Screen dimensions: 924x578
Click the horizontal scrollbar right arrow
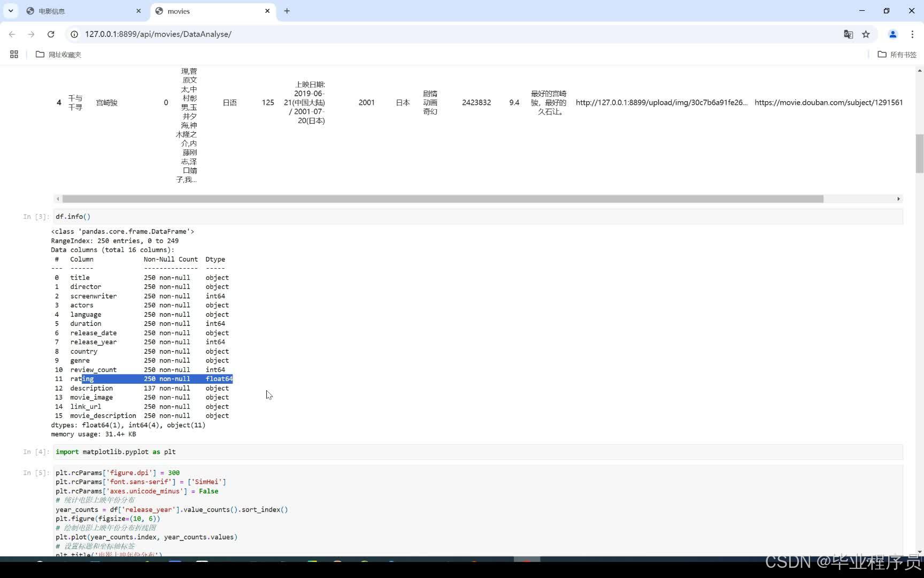pos(898,199)
